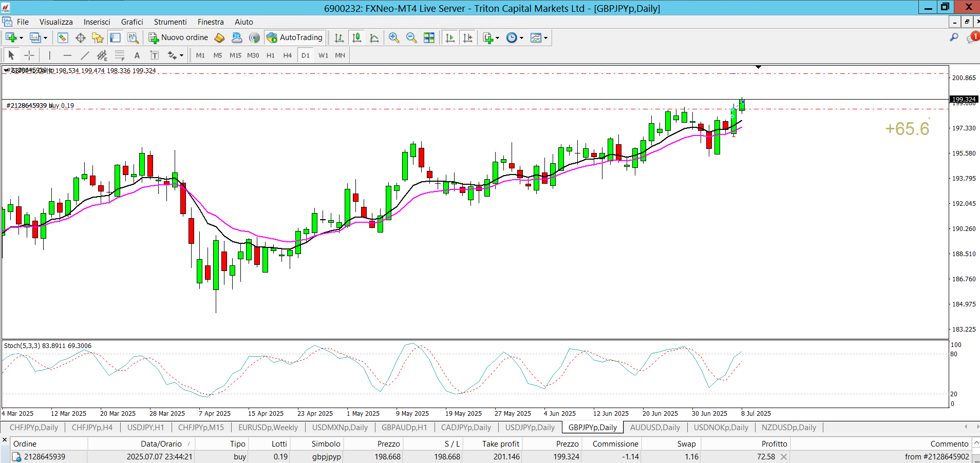This screenshot has width=980, height=463.
Task: Click the Nuovo ordine button
Action: tap(178, 37)
